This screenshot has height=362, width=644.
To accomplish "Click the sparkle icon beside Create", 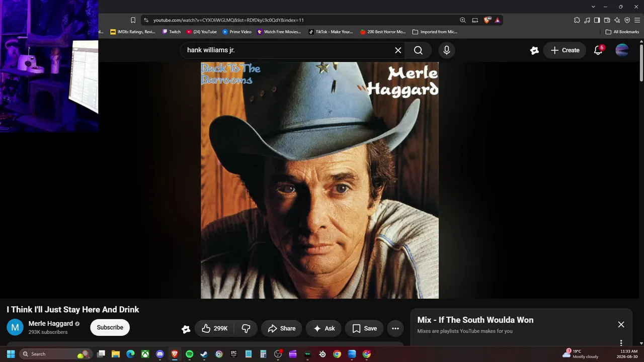I will click(x=534, y=50).
